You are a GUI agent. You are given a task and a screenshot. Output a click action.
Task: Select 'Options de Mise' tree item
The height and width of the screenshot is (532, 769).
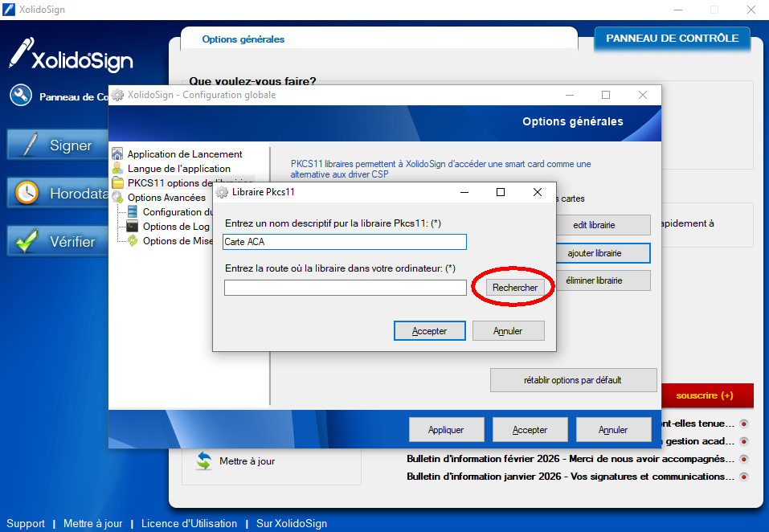(x=178, y=241)
